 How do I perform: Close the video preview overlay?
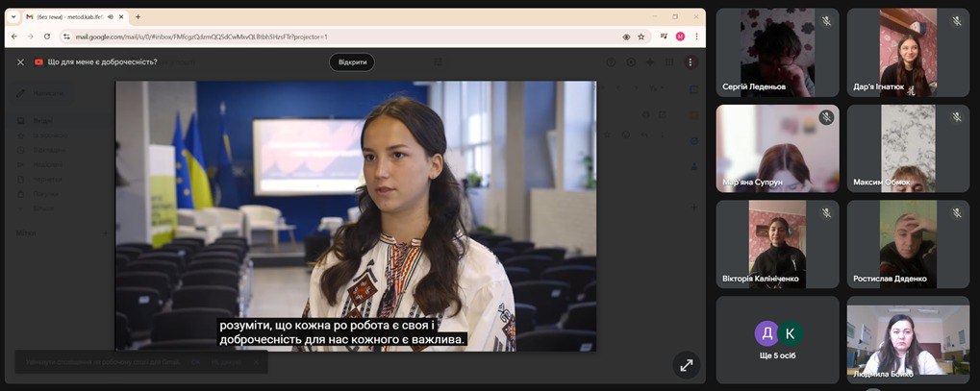[20, 61]
